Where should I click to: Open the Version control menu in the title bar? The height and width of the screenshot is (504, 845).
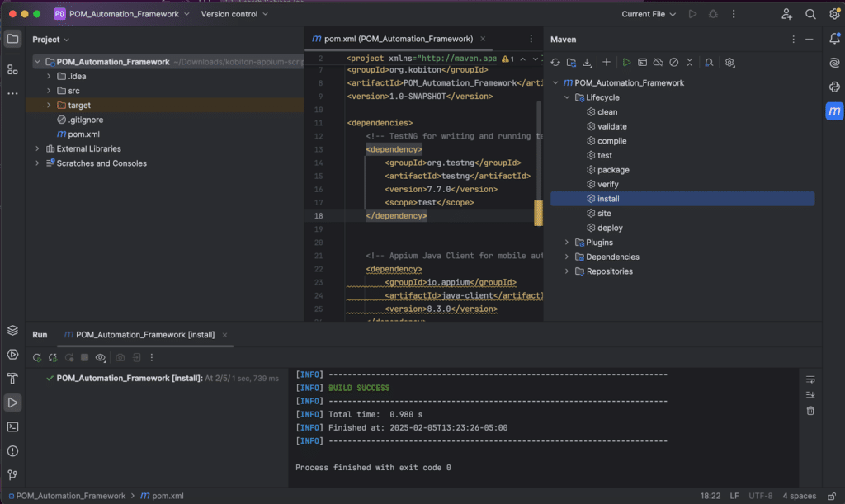tap(232, 14)
